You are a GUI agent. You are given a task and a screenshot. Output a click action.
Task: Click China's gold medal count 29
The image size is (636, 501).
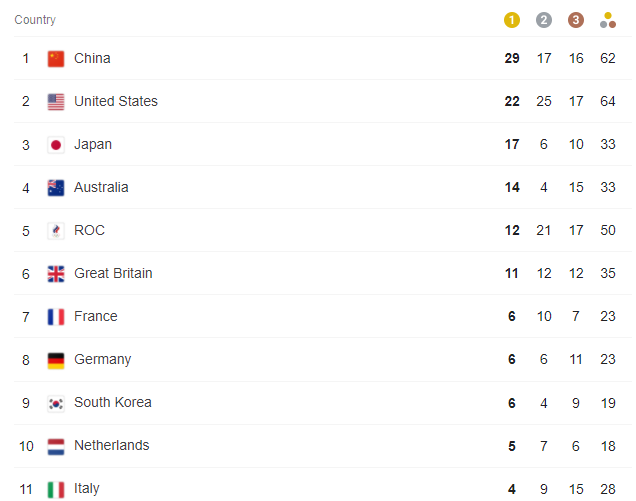point(512,58)
